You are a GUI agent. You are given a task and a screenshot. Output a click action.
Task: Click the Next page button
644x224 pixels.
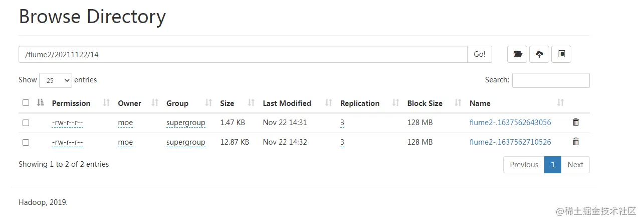[x=575, y=165]
